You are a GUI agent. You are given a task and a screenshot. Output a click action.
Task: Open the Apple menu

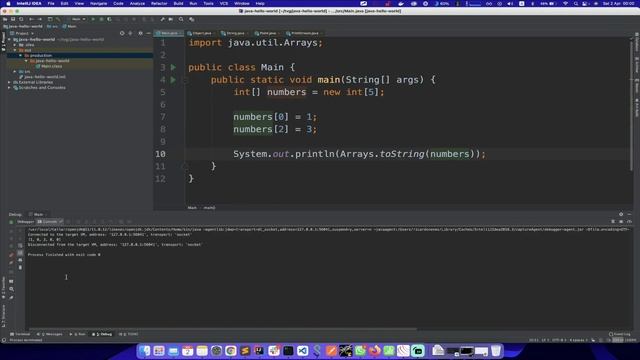(x=8, y=3)
